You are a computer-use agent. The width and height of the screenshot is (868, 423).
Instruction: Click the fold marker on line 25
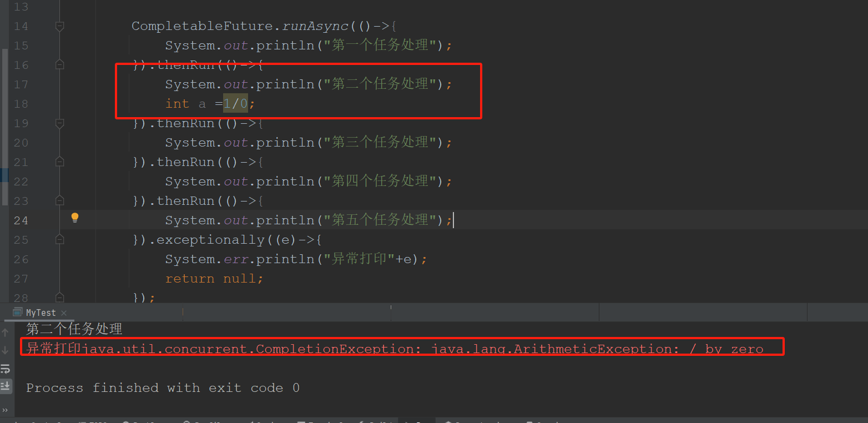click(60, 240)
